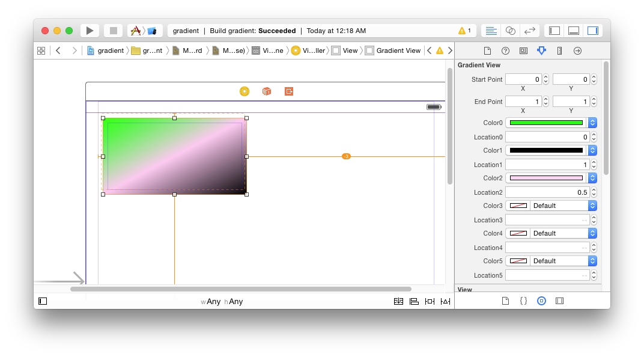Screen dimensions: 644x357
Task: Switch to the Standard editor
Action: click(x=491, y=31)
